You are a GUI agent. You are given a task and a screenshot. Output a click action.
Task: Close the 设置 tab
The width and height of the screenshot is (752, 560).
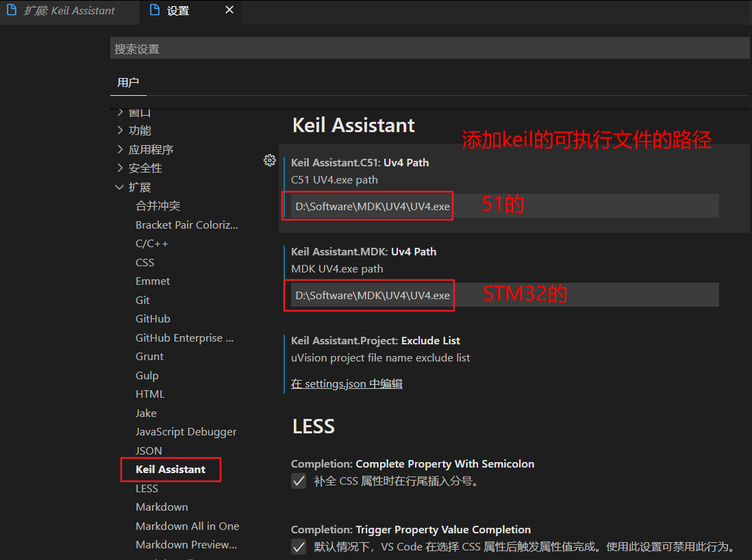[229, 10]
